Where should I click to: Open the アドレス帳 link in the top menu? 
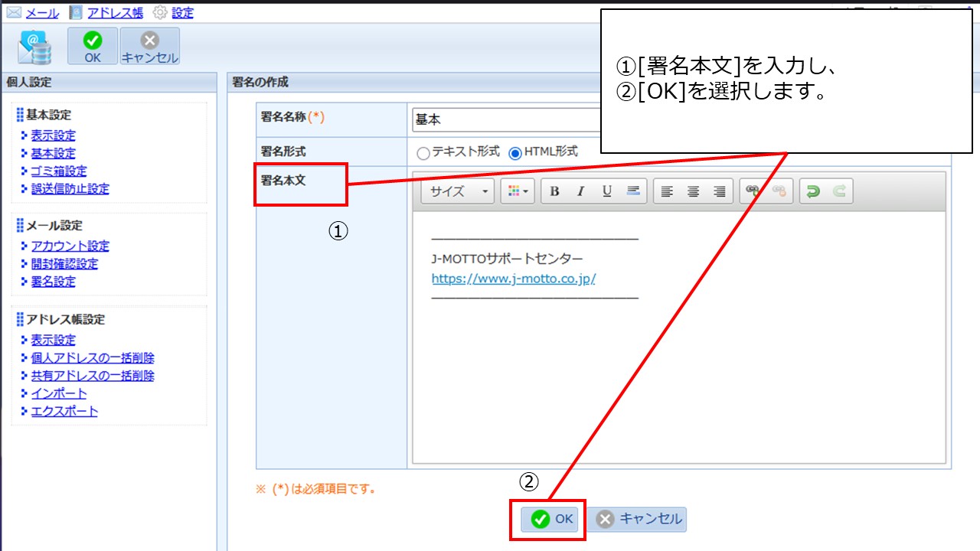[x=114, y=12]
